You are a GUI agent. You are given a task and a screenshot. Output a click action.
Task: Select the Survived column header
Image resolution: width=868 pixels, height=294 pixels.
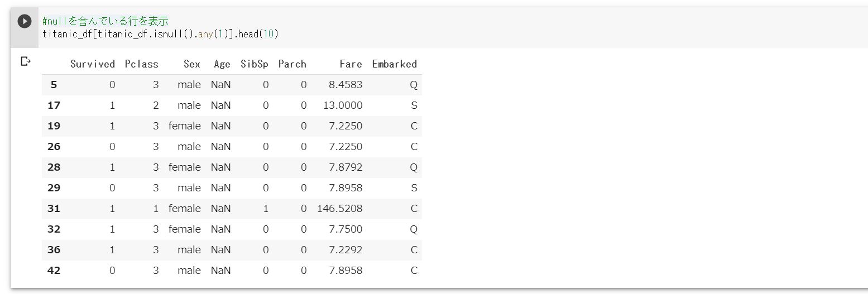(93, 64)
